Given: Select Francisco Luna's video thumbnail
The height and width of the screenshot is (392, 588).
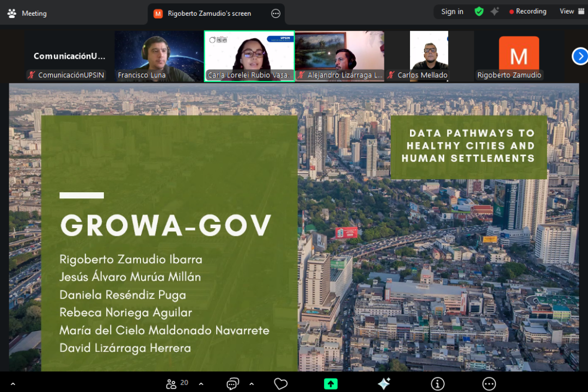Looking at the screenshot, I should tap(159, 56).
